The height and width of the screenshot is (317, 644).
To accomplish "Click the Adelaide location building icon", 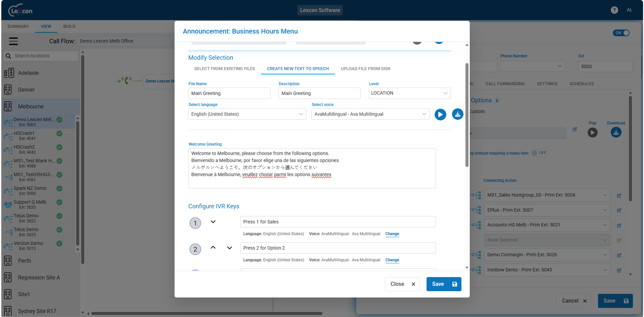I will click(9, 73).
